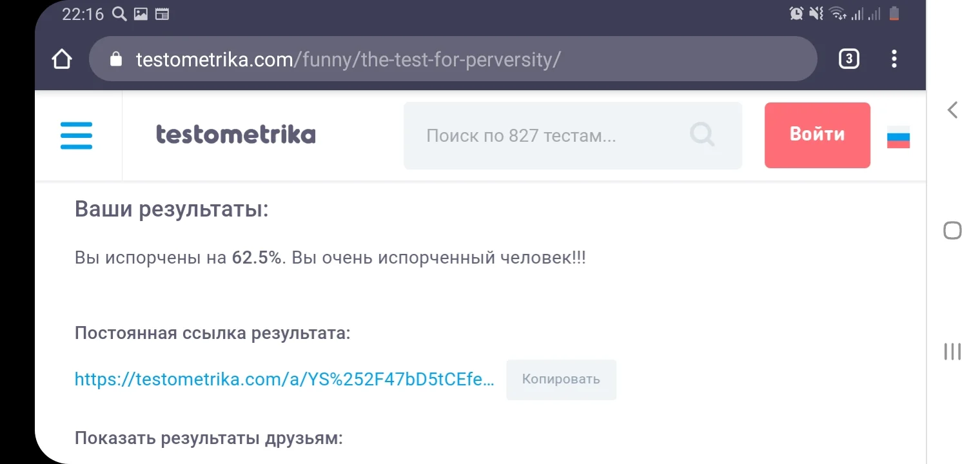The image size is (980, 464).
Task: Tap the alarm icon in the status bar
Action: pyautogui.click(x=796, y=13)
